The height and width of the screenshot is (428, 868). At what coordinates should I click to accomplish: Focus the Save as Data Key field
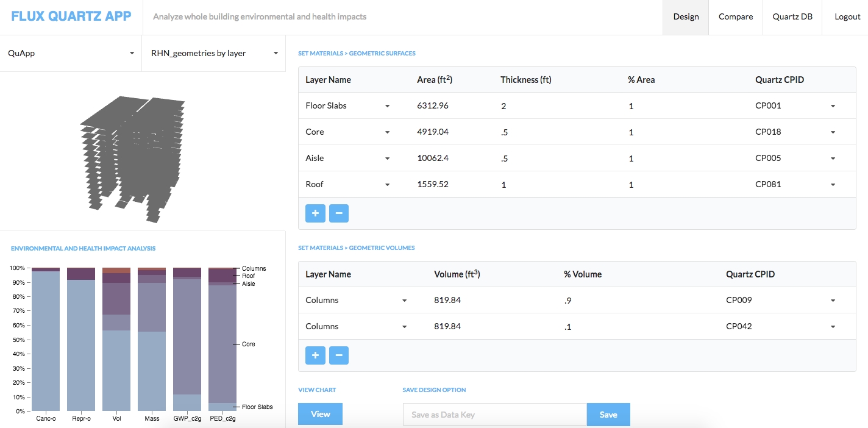click(494, 415)
